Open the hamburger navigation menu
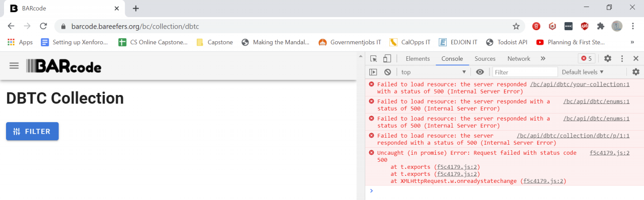Viewport: 644px width, 200px height. click(x=14, y=66)
